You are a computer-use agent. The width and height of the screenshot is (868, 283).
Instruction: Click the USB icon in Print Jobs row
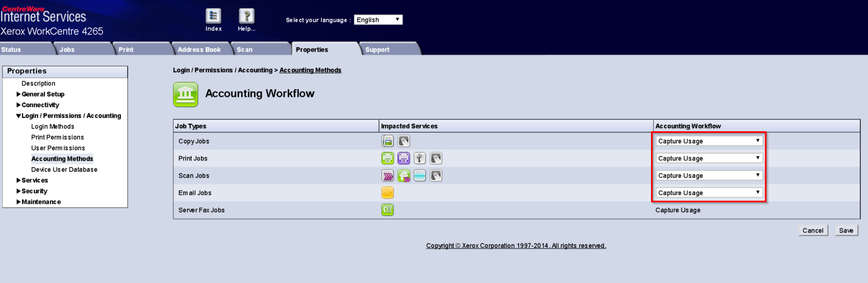(x=419, y=158)
